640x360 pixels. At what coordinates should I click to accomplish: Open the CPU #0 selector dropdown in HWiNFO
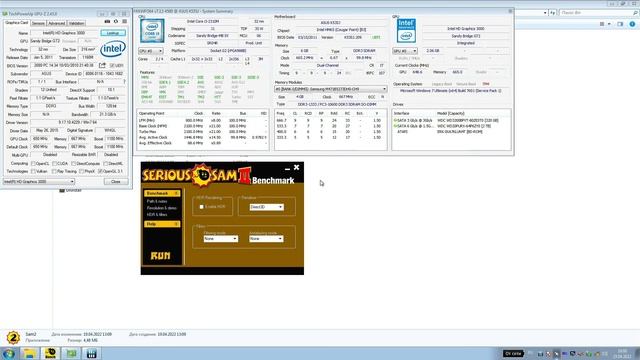151,51
